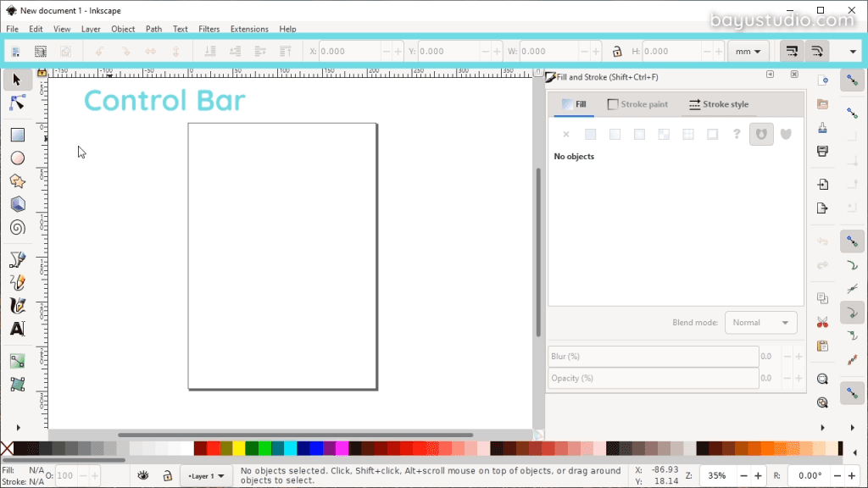Toggle current layer visibility eye
This screenshot has width=868, height=488.
pos(143,475)
